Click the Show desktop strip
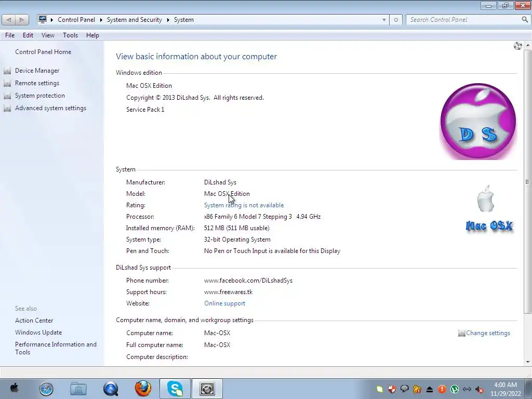Image resolution: width=532 pixels, height=399 pixels. 529,389
